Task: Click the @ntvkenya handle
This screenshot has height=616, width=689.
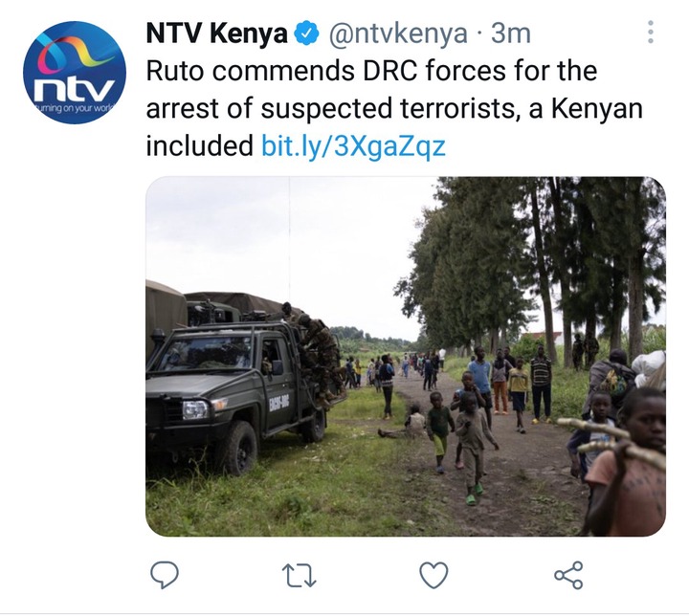Action: coord(398,33)
